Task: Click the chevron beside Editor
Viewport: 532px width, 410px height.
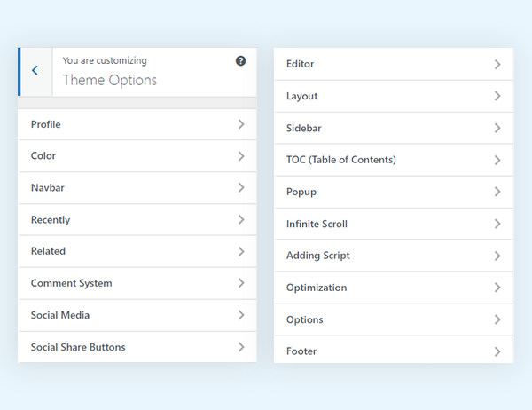Action: (497, 64)
